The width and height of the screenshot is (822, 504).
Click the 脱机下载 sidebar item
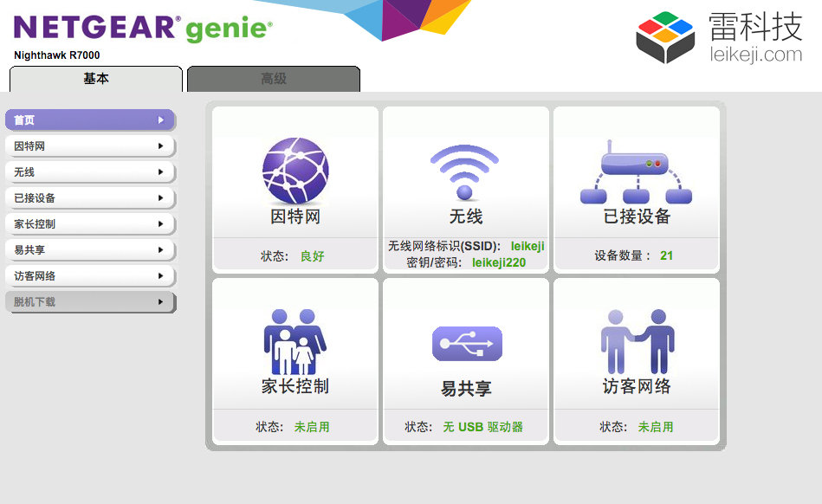[x=89, y=302]
